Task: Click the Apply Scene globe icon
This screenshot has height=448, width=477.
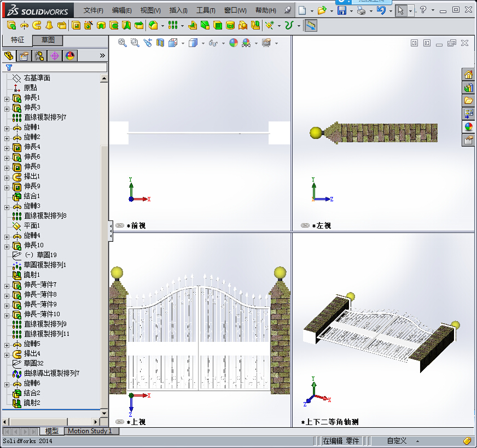Action: tap(233, 43)
